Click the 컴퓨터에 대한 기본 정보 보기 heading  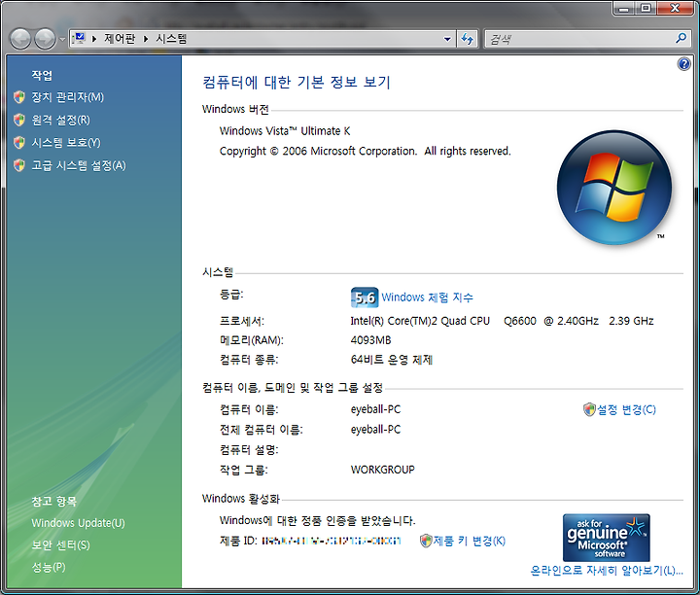click(297, 82)
